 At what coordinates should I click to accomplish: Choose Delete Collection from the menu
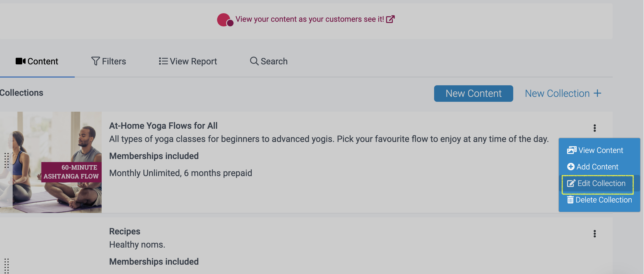pos(599,200)
